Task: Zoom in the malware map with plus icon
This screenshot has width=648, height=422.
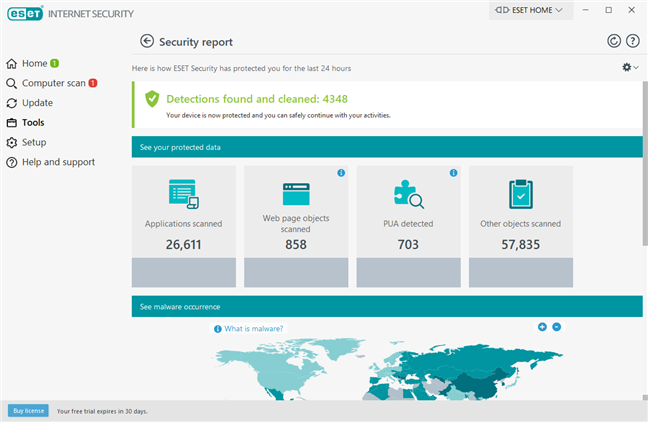Action: click(542, 327)
